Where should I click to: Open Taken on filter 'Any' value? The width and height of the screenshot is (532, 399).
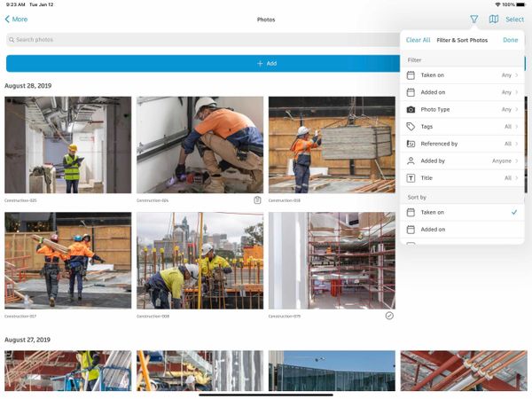[506, 75]
